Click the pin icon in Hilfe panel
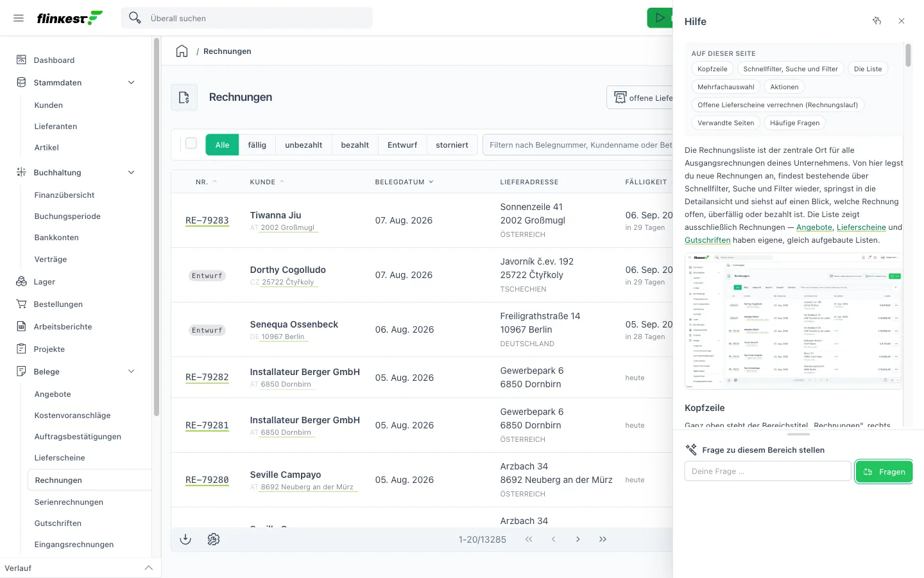This screenshot has height=578, width=924. point(877,21)
